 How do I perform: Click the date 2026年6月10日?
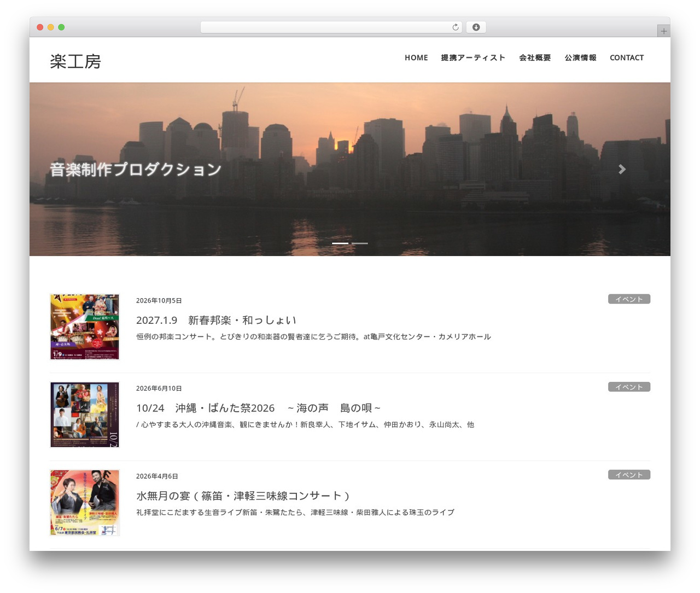pos(159,388)
